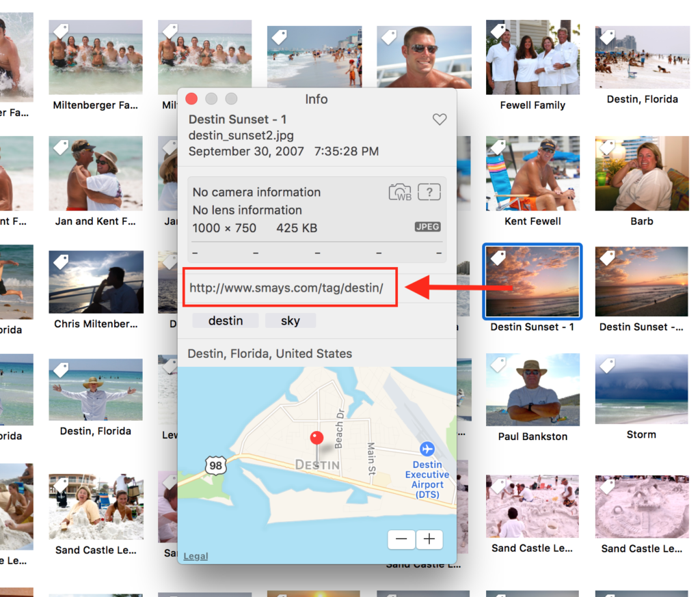Select the Barb photo thumbnail

click(642, 173)
